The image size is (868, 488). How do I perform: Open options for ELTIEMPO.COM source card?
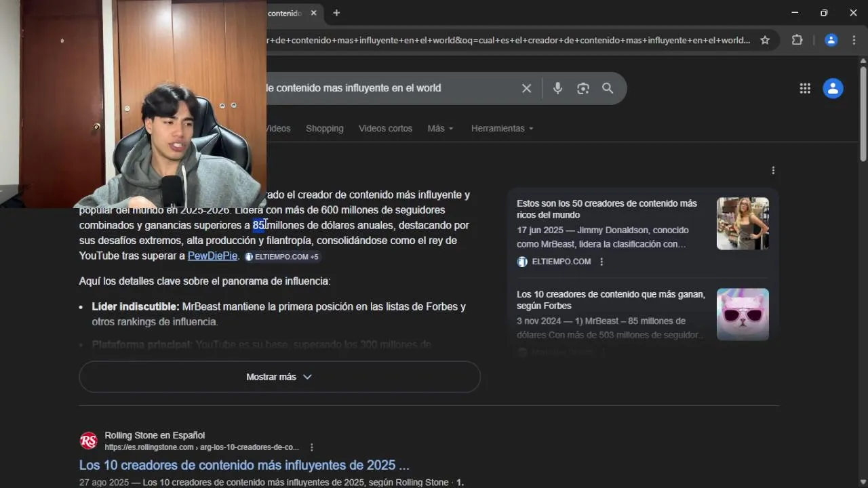(x=601, y=262)
